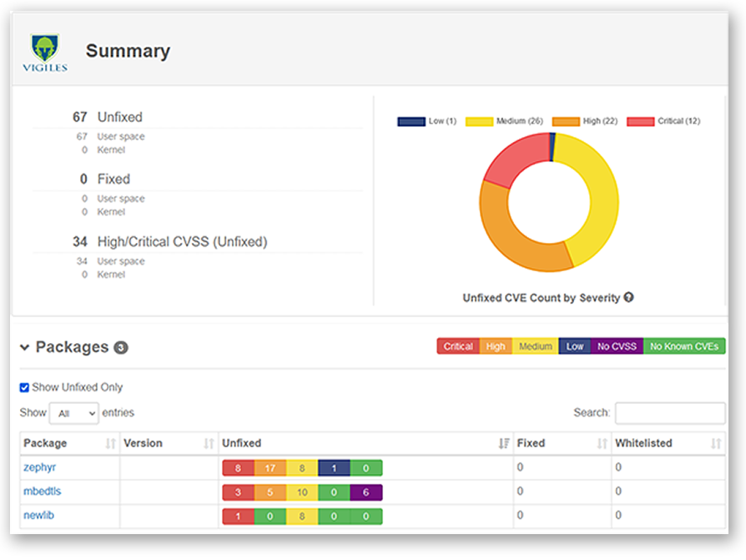746x560 pixels.
Task: Click the package Search input field
Action: coord(670,413)
